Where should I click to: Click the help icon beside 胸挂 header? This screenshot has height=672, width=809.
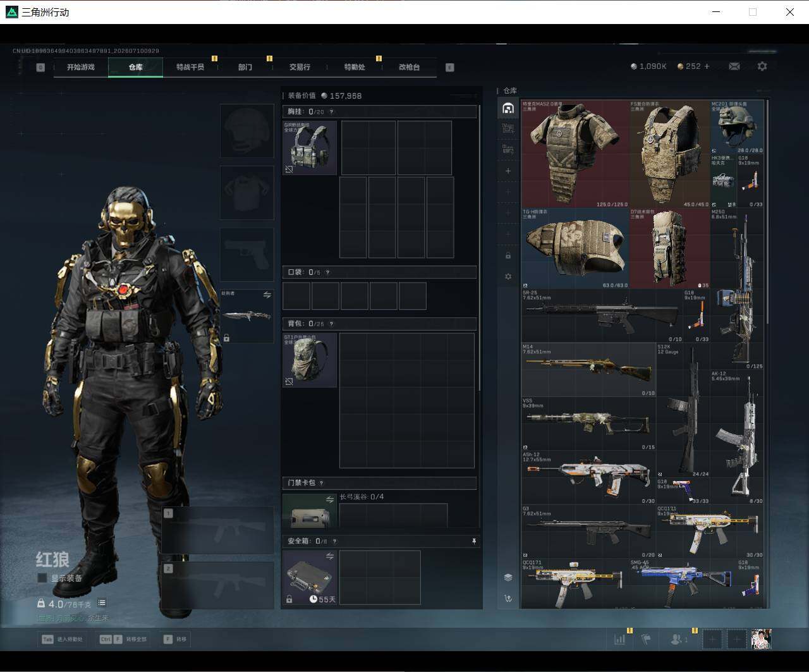(331, 112)
